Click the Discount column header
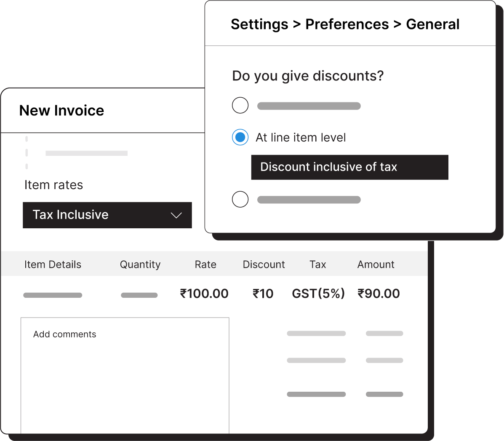The height and width of the screenshot is (441, 504). (264, 265)
